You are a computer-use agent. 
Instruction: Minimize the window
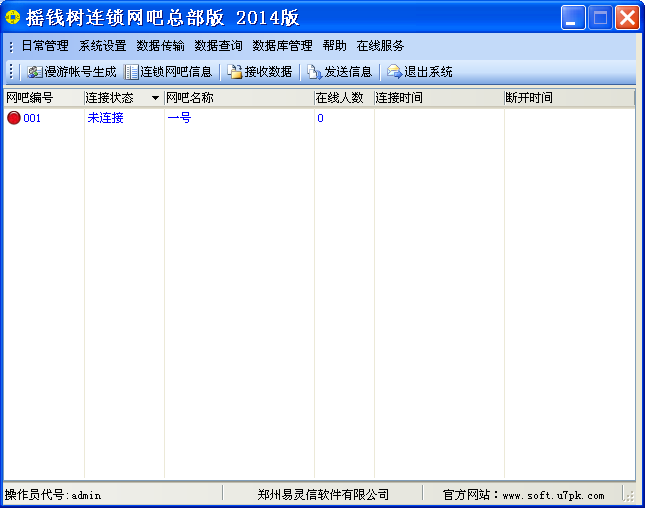pyautogui.click(x=573, y=18)
